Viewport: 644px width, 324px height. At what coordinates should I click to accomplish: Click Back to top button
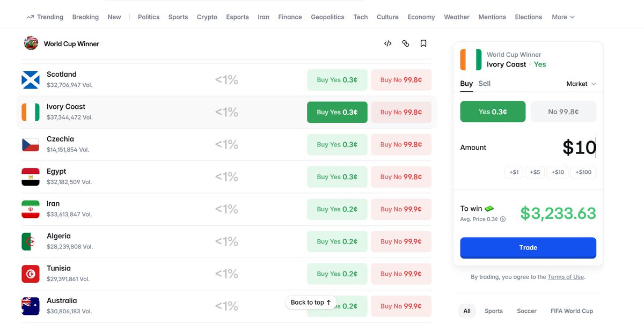pyautogui.click(x=311, y=302)
